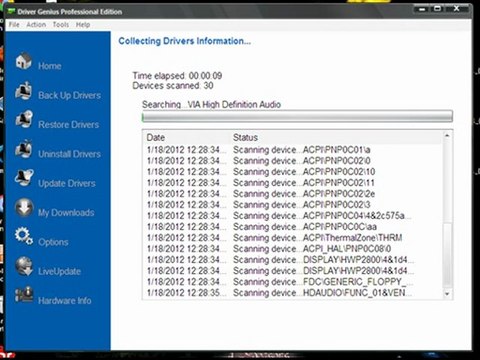Open the Action menu
The image size is (480, 360).
(36, 25)
